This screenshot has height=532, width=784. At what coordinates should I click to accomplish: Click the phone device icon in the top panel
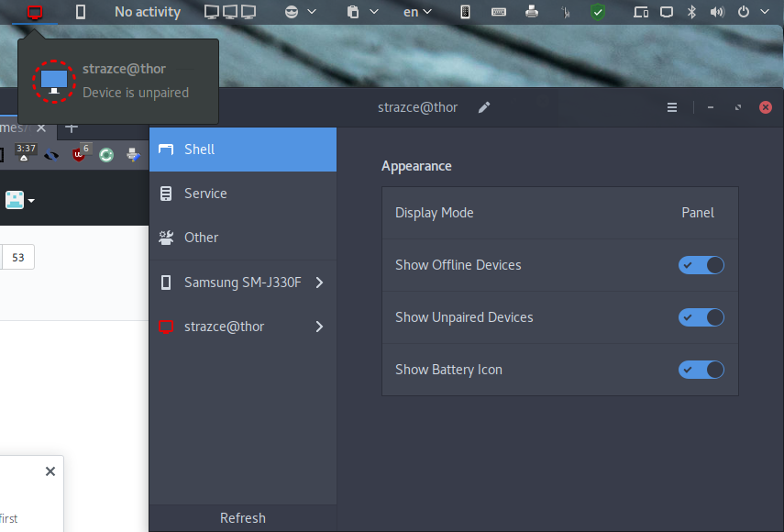(x=81, y=12)
